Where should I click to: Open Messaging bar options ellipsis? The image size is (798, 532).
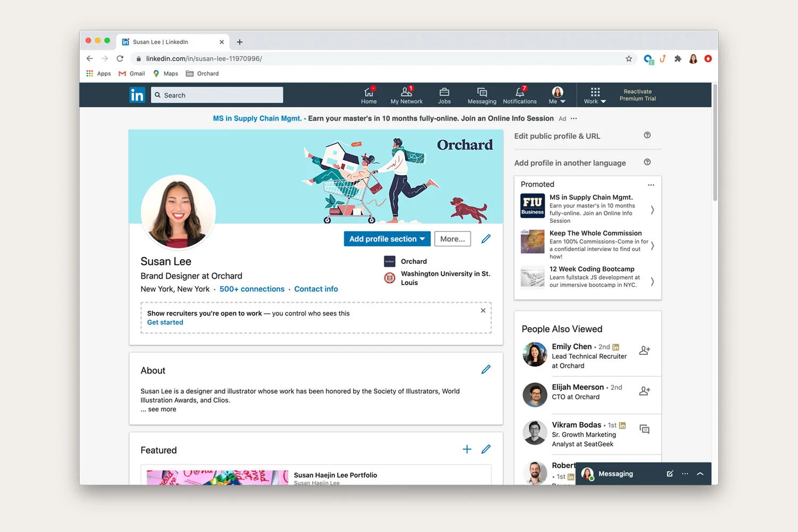[685, 473]
